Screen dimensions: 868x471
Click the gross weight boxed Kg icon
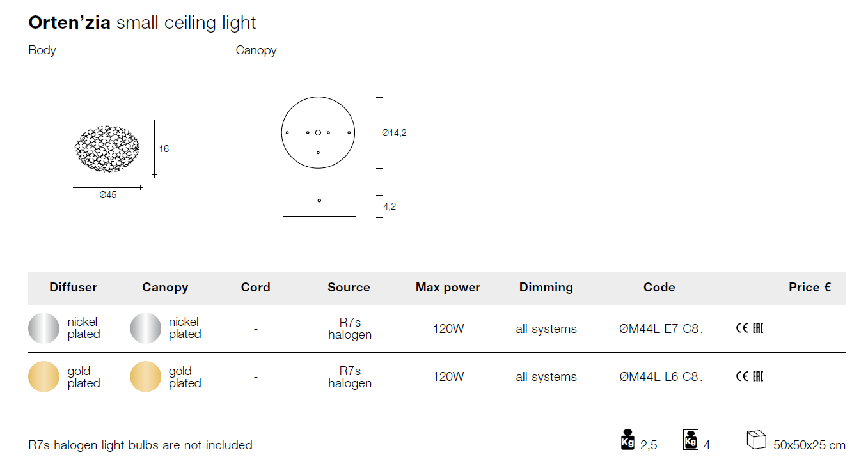[x=691, y=440]
